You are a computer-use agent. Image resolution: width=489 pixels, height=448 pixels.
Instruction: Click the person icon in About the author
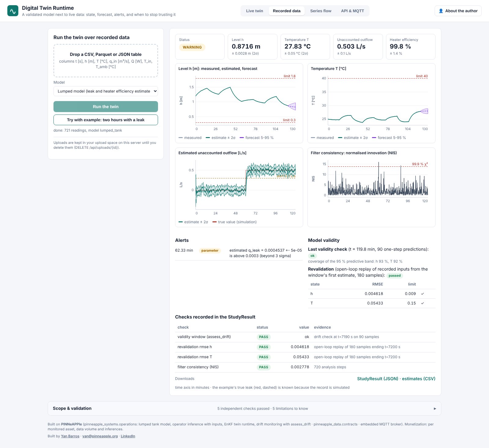pyautogui.click(x=441, y=11)
